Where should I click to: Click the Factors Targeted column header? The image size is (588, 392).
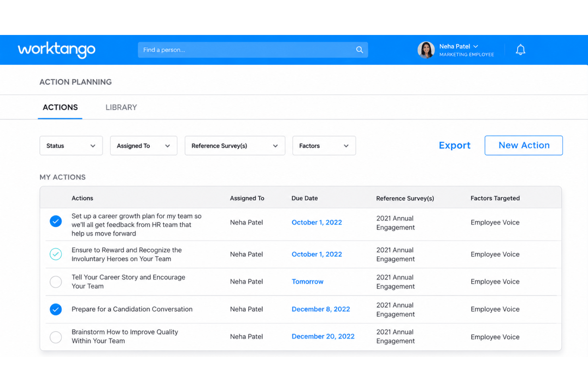point(495,198)
